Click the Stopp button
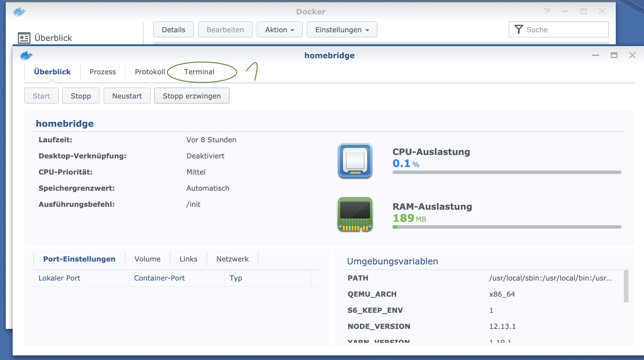The width and height of the screenshot is (644, 360). (81, 96)
